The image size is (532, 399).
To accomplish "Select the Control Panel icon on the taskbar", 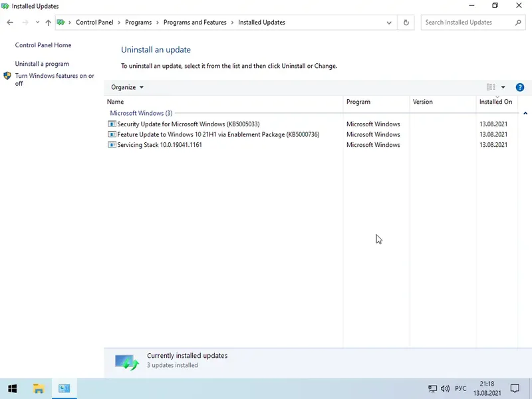I will tap(64, 388).
